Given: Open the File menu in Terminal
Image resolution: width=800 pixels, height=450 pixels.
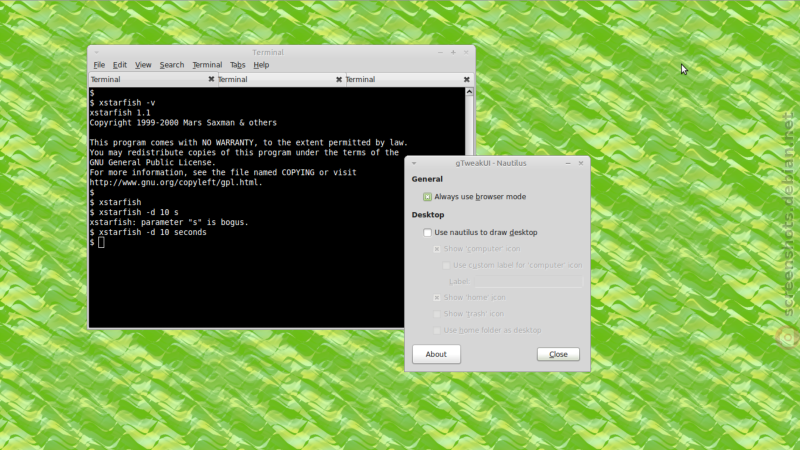Looking at the screenshot, I should (x=99, y=65).
